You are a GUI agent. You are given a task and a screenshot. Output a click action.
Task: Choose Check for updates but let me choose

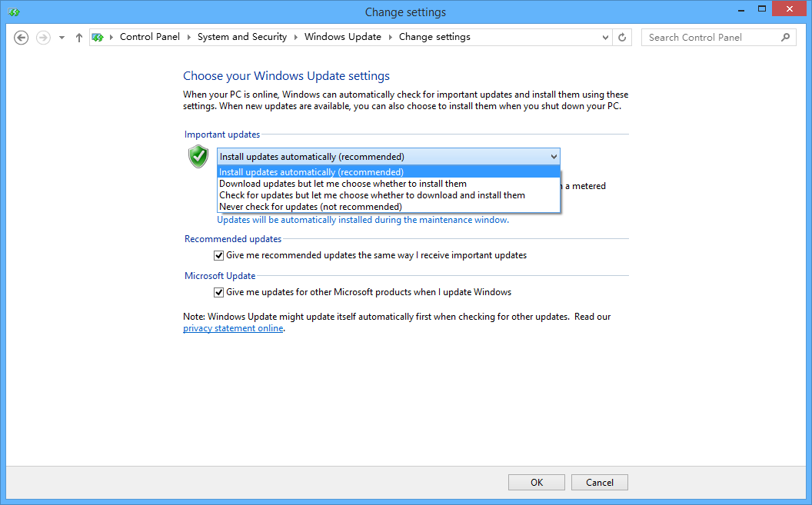click(x=388, y=195)
